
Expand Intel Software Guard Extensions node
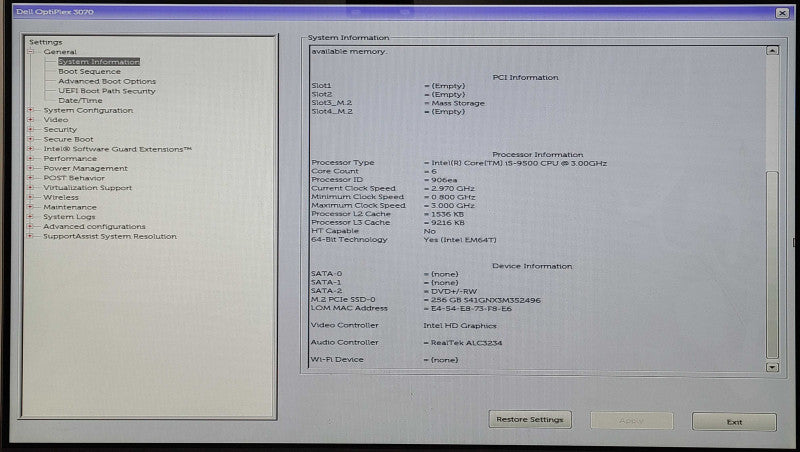click(x=31, y=149)
